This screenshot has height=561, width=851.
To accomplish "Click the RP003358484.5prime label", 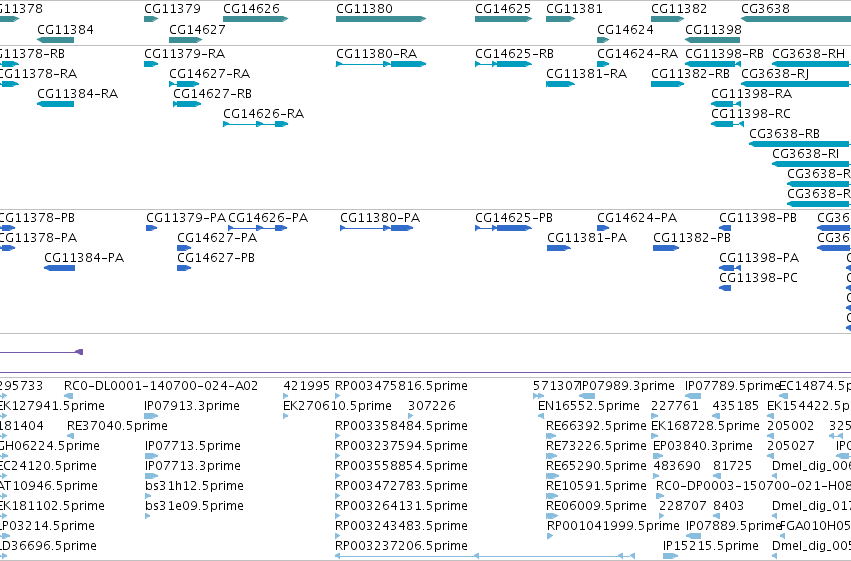I will pyautogui.click(x=401, y=426).
